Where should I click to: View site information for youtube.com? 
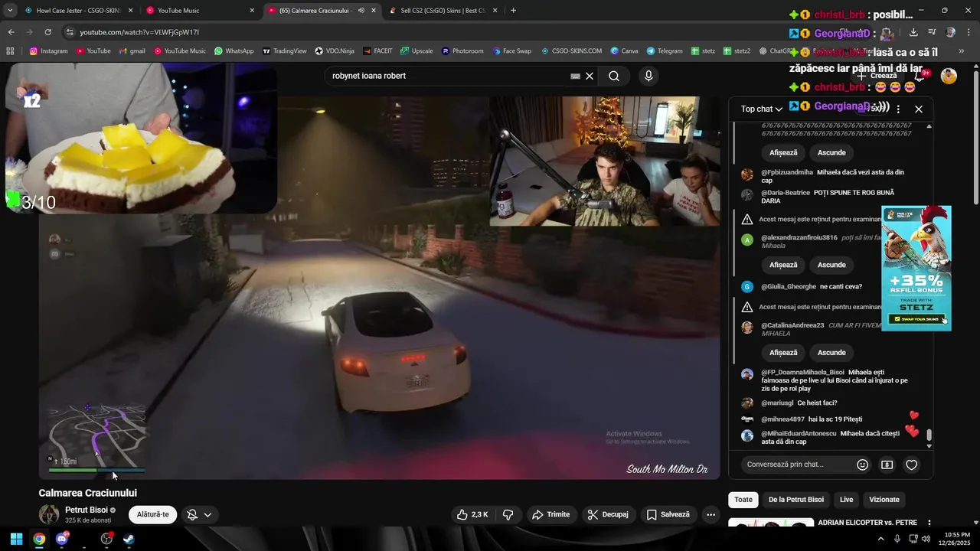tap(70, 32)
